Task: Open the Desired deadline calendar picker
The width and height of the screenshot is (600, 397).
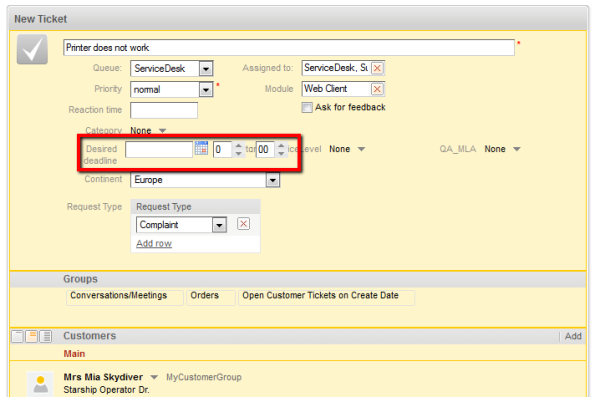Action: coord(201,148)
